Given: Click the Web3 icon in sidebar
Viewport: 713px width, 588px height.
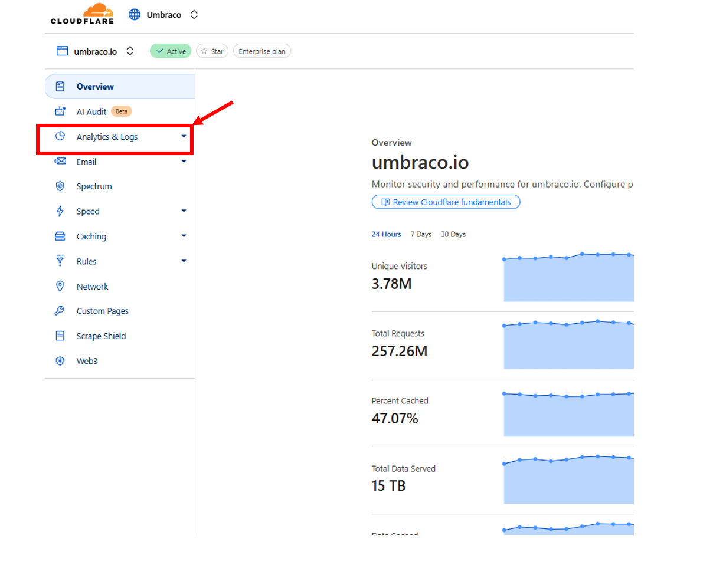Looking at the screenshot, I should (60, 361).
